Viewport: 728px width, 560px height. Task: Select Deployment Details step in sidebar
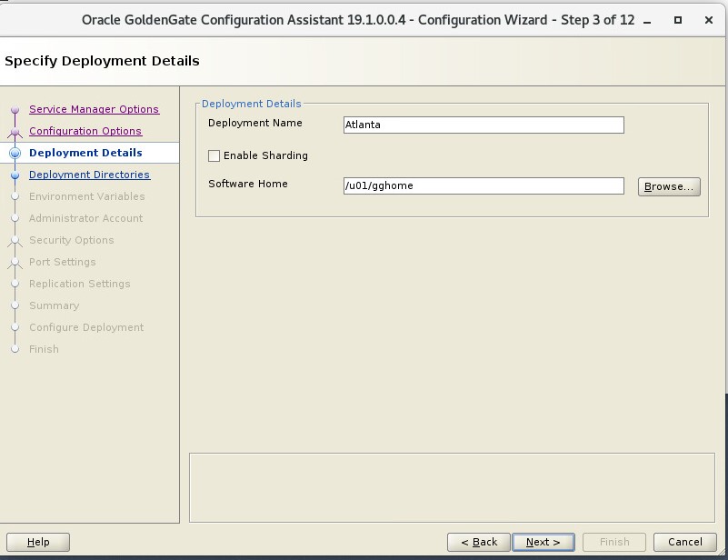(86, 153)
